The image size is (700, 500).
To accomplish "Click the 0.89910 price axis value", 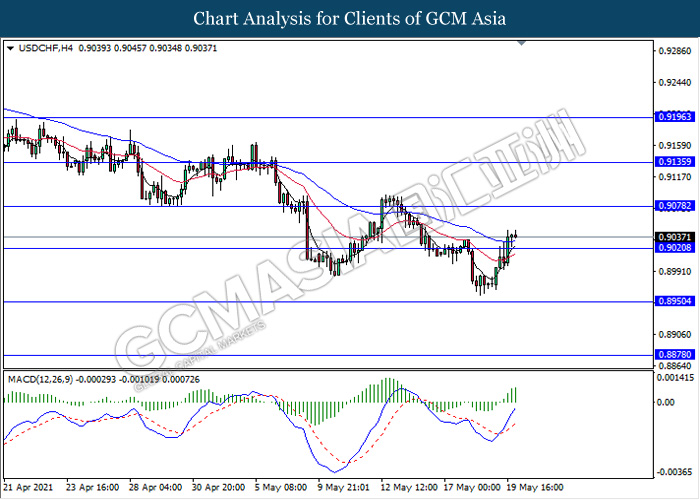I will pyautogui.click(x=675, y=271).
